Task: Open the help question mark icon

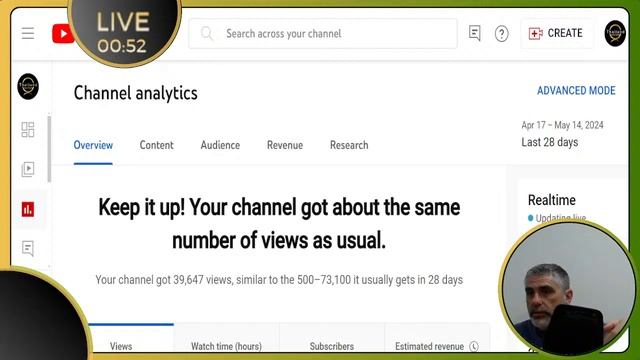Action: click(501, 33)
